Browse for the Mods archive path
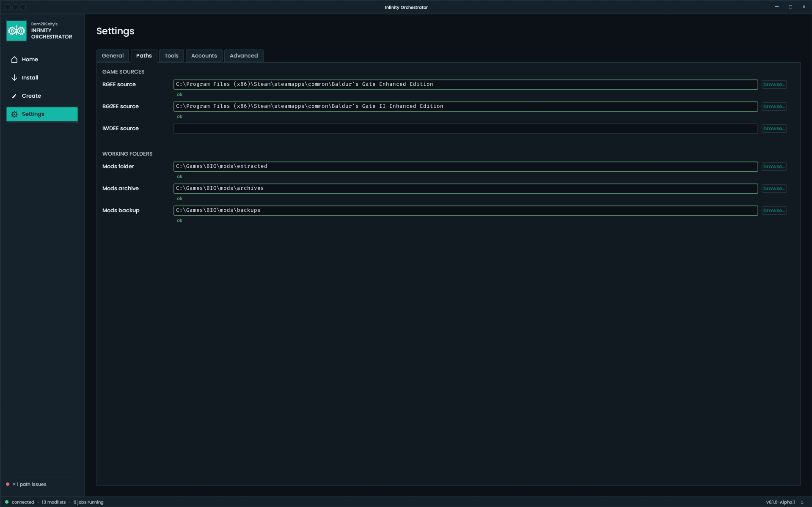Viewport: 812px width, 507px height. (774, 189)
